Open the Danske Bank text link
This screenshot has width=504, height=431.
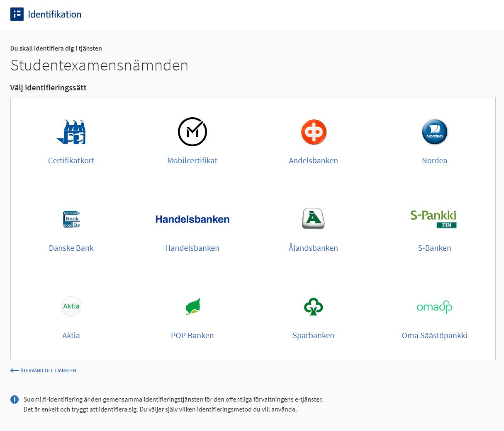click(x=71, y=248)
